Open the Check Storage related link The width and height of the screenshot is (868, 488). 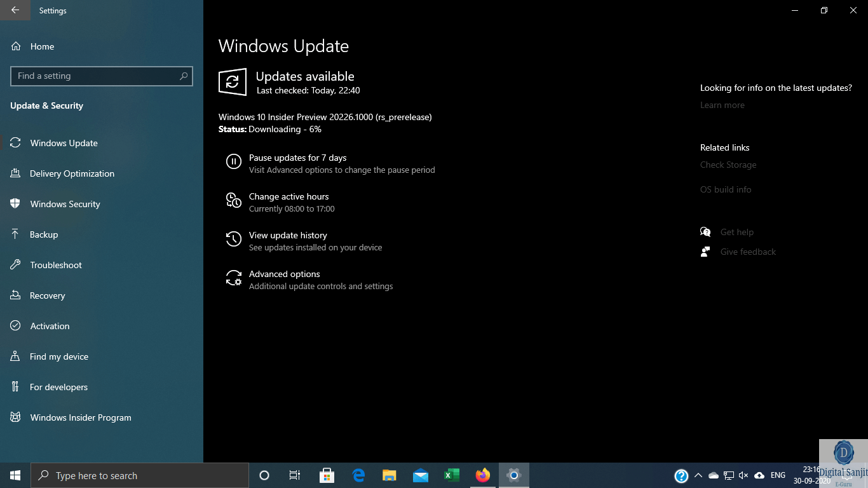tap(728, 165)
